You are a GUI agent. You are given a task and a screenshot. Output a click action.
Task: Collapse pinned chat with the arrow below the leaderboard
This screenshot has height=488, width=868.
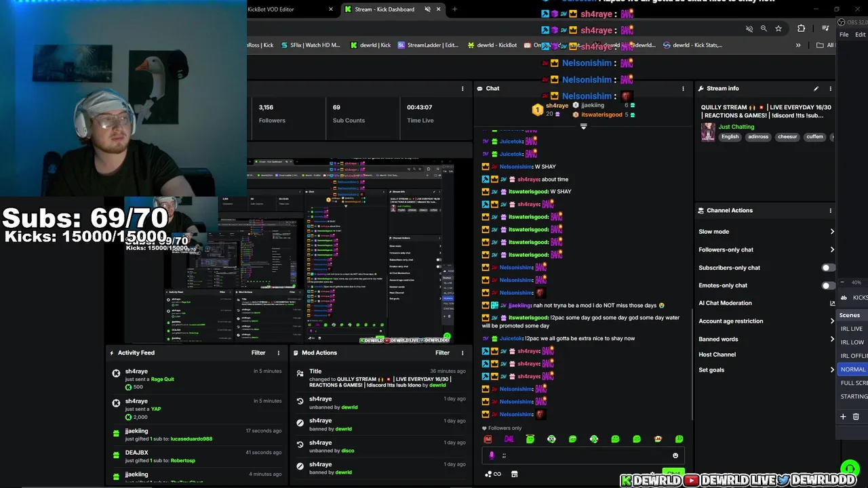583,127
